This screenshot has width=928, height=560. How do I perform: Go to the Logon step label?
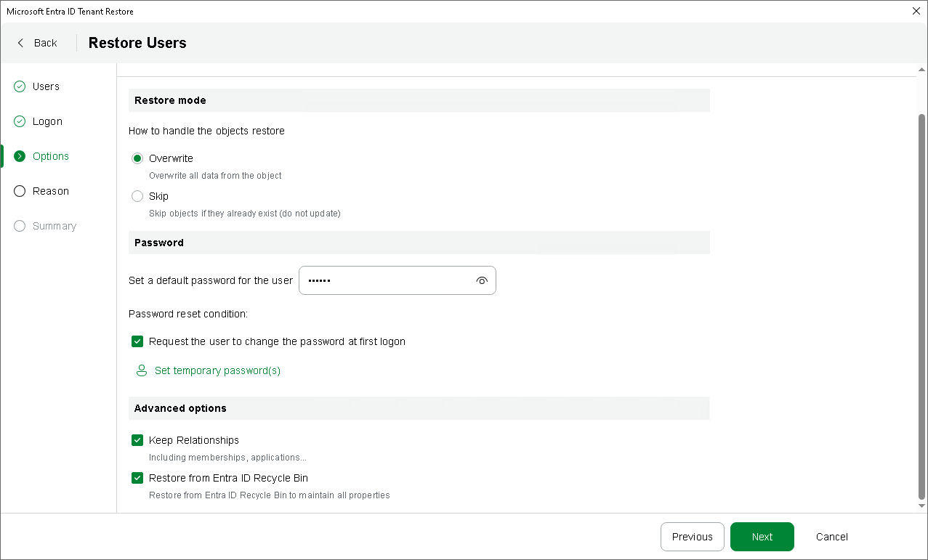[47, 121]
